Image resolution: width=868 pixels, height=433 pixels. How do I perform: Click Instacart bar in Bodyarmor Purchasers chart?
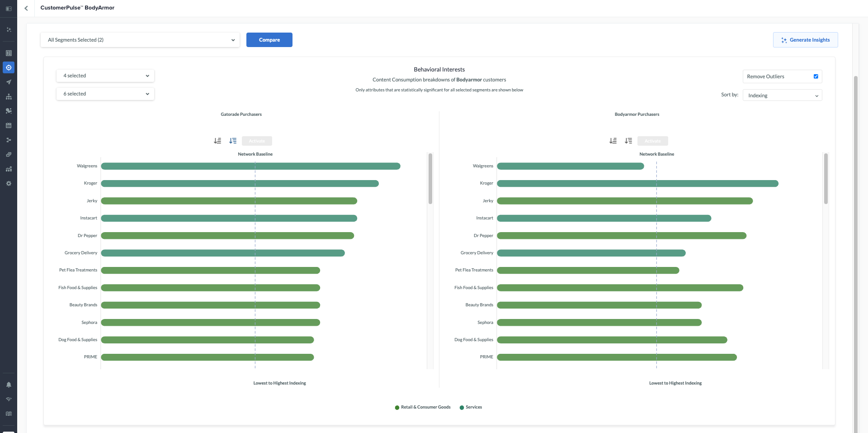[x=604, y=218]
